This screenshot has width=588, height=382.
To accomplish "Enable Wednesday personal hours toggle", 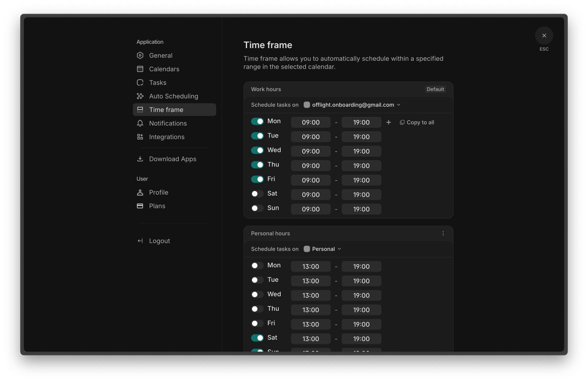I will point(257,294).
